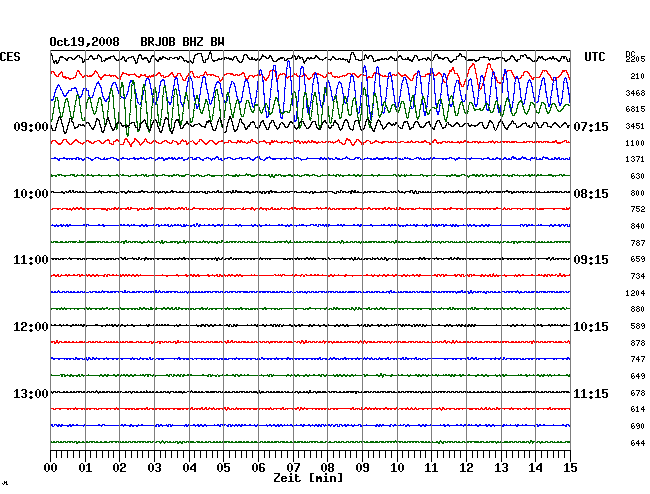Viewport: 650px width, 494px height.
Task: Click the amplitude value 3468
Action: tap(635, 93)
